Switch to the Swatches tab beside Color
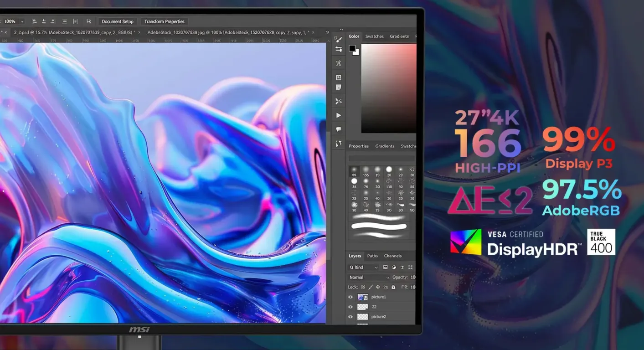Image resolution: width=644 pixels, height=350 pixels. [x=375, y=36]
